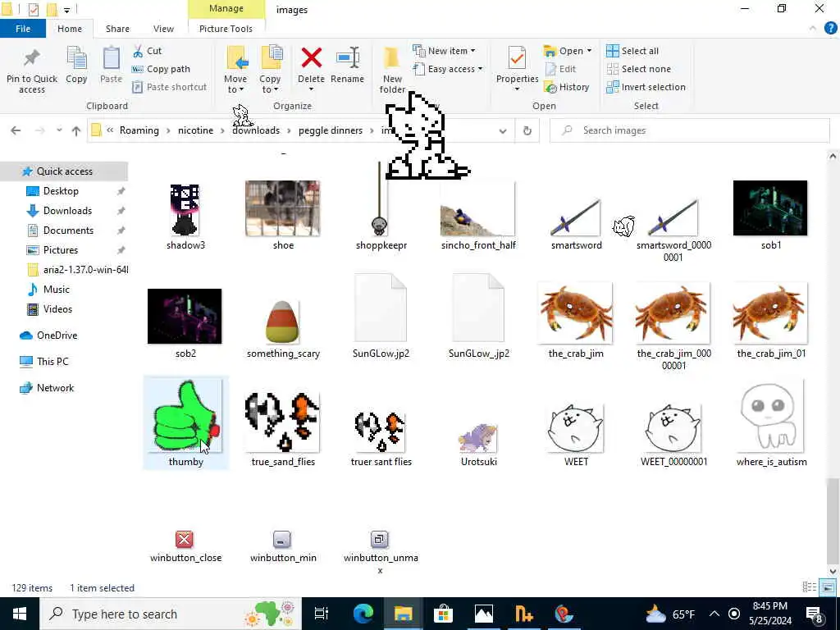Open Music folder in sidebar
This screenshot has width=840, height=630.
(57, 290)
